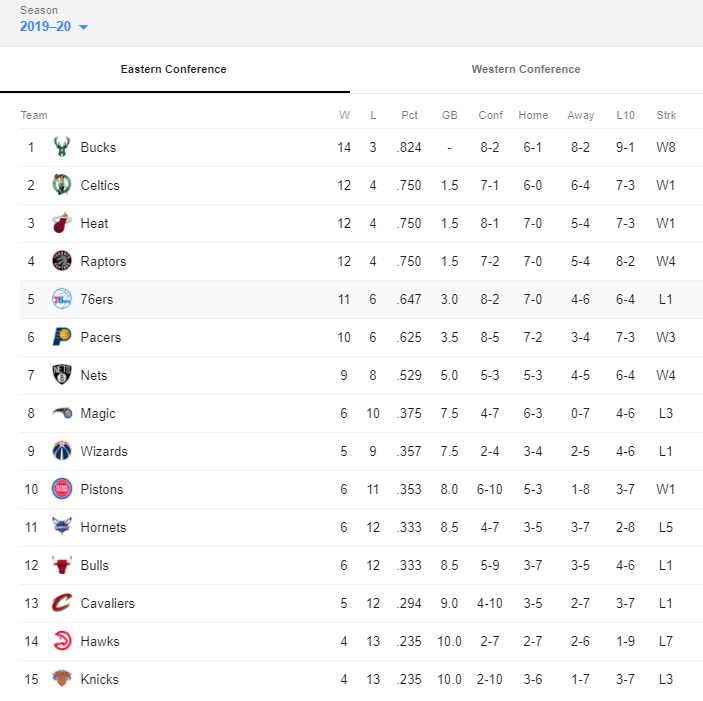Click the Strk column header
The width and height of the screenshot is (703, 701).
pos(666,115)
